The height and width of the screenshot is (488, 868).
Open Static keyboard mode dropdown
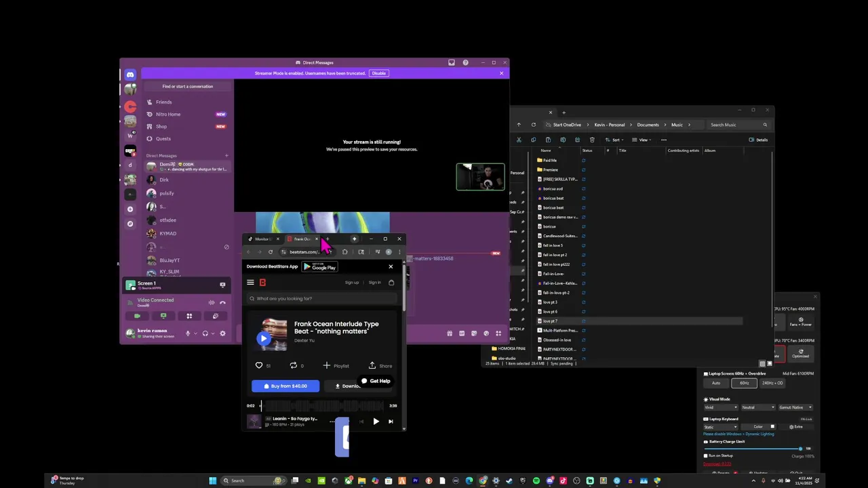720,427
